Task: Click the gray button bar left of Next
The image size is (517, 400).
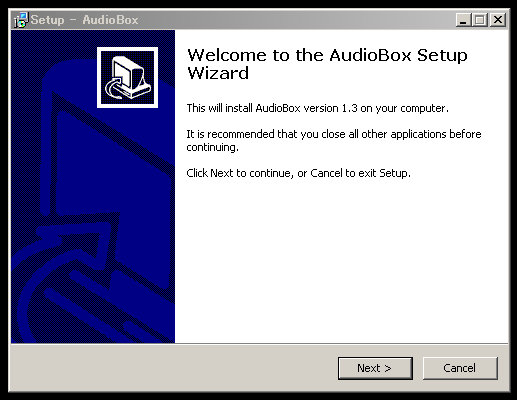Action: (173, 368)
